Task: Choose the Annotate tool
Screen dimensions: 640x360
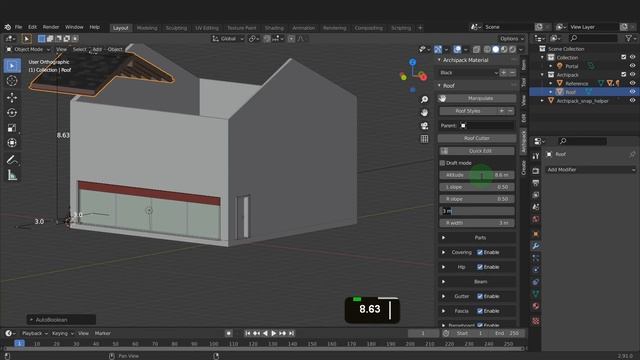Action: point(12,160)
